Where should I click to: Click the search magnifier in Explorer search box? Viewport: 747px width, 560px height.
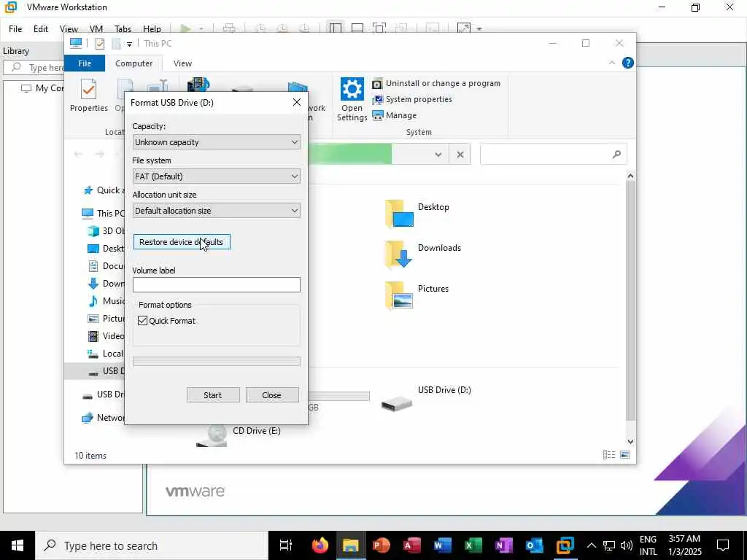click(x=616, y=155)
